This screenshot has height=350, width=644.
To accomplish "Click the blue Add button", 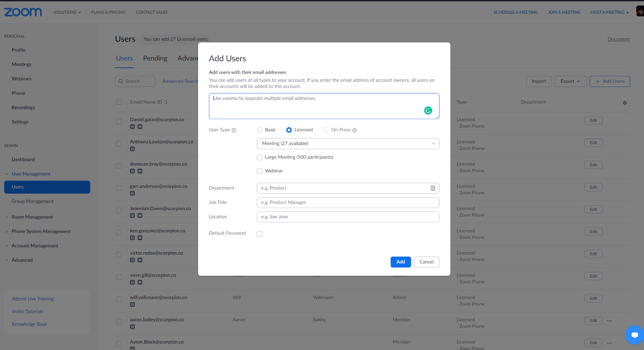I will coord(400,262).
